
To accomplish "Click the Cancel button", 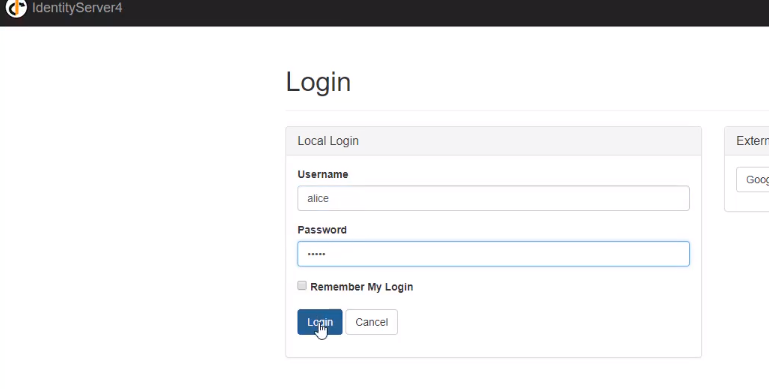I will pos(371,322).
